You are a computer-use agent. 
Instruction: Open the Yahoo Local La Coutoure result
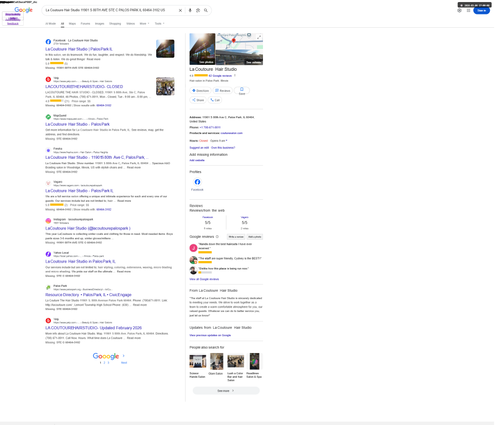[80, 261]
